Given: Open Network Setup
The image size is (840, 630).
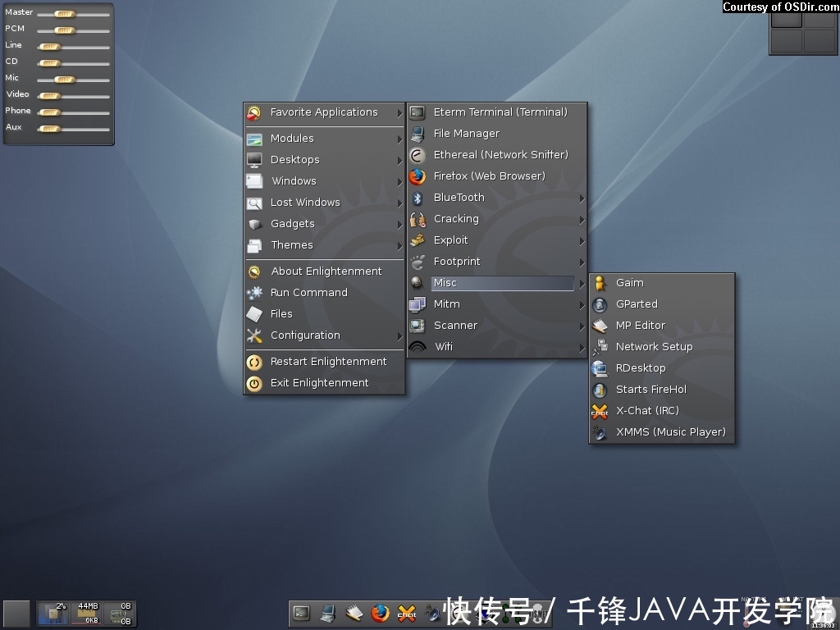Looking at the screenshot, I should point(662,347).
